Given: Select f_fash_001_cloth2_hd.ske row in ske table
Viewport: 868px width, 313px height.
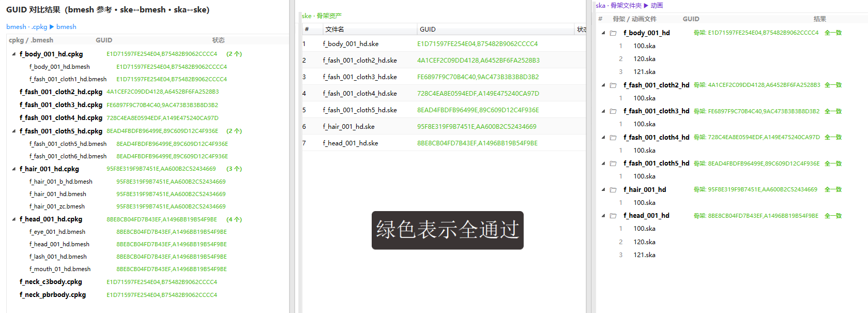Looking at the screenshot, I should [x=444, y=61].
